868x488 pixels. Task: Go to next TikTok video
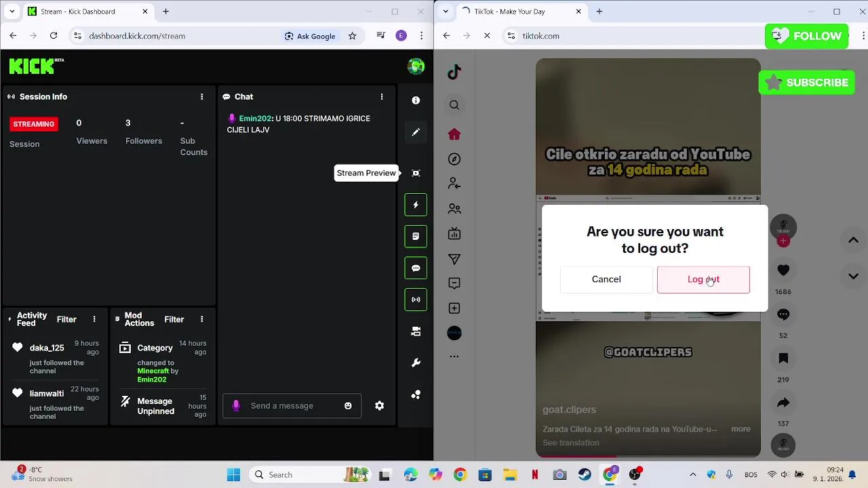pyautogui.click(x=853, y=276)
